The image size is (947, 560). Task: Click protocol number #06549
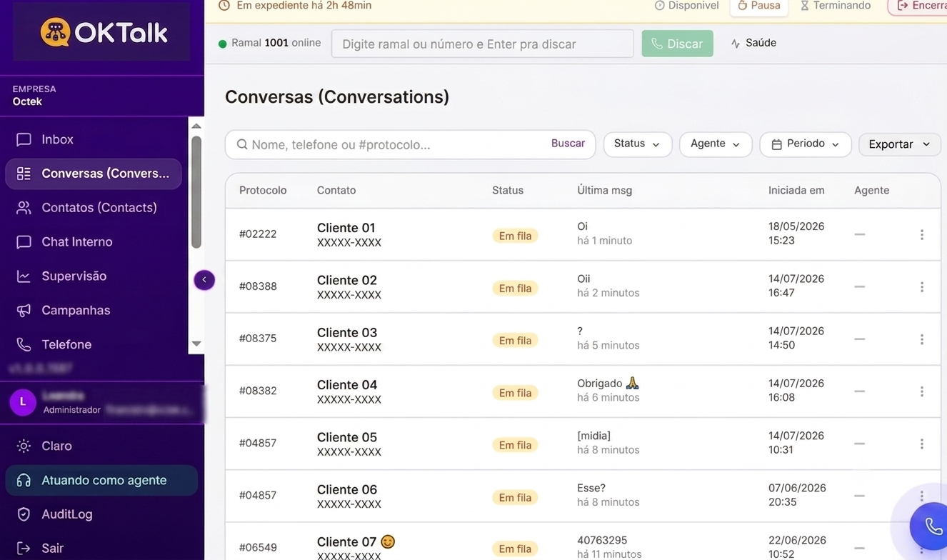click(258, 548)
